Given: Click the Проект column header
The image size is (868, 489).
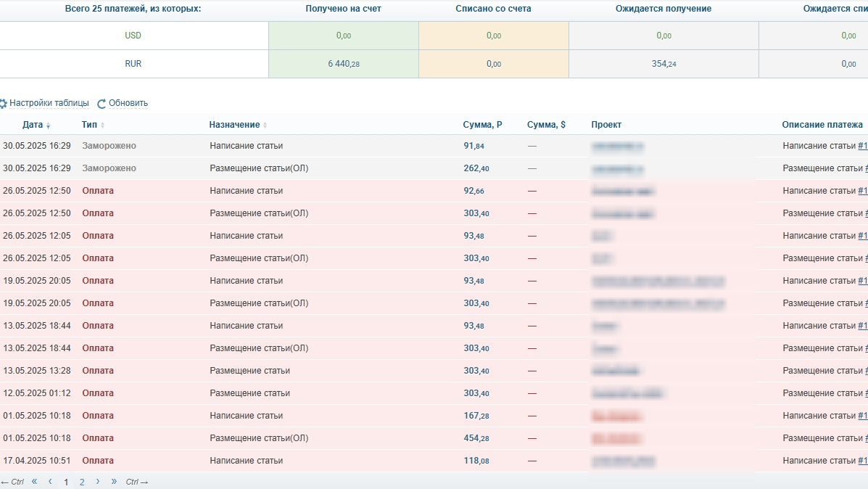Looking at the screenshot, I should (x=606, y=125).
